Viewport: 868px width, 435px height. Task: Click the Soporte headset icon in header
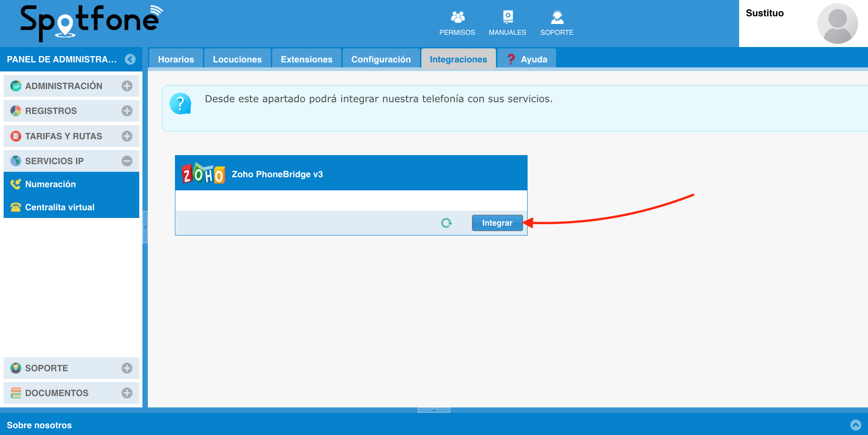pos(557,18)
